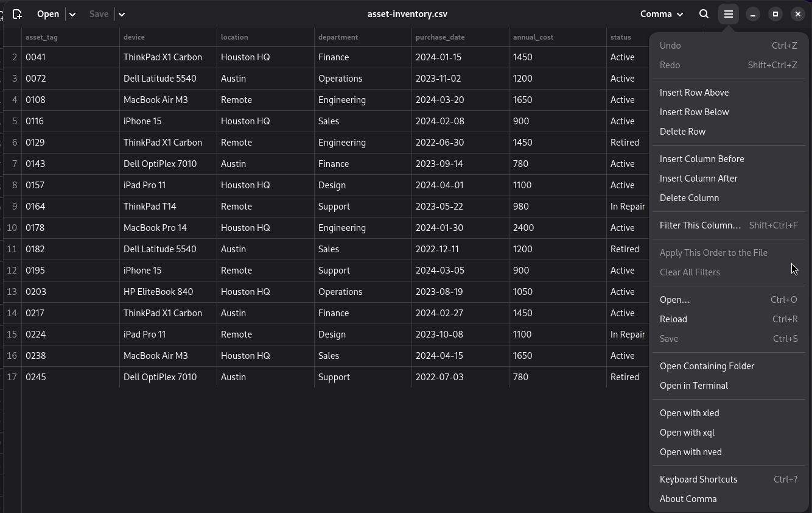Screen dimensions: 812x513
Task: Click the department column header
Action: pos(363,37)
